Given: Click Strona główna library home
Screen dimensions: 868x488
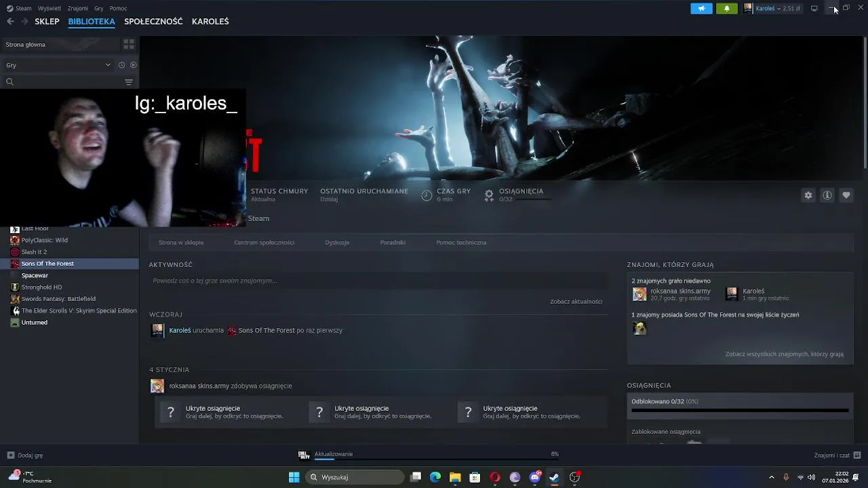Looking at the screenshot, I should click(x=60, y=44).
